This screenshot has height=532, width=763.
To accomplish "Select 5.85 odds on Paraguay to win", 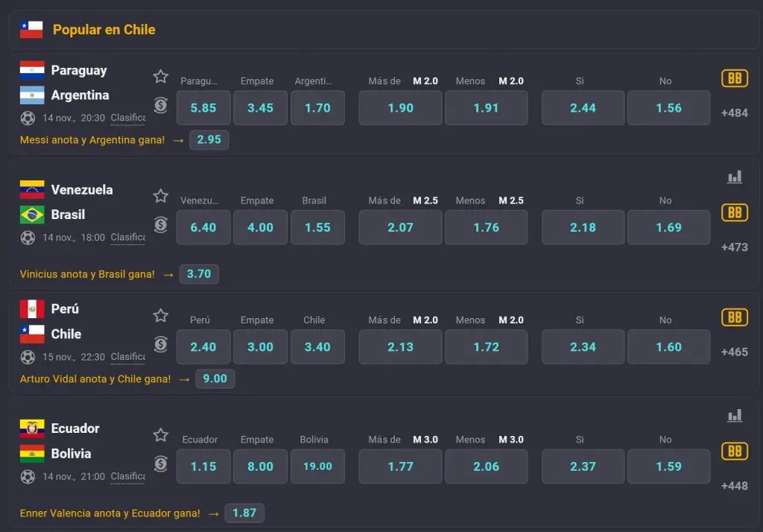I will tap(203, 107).
